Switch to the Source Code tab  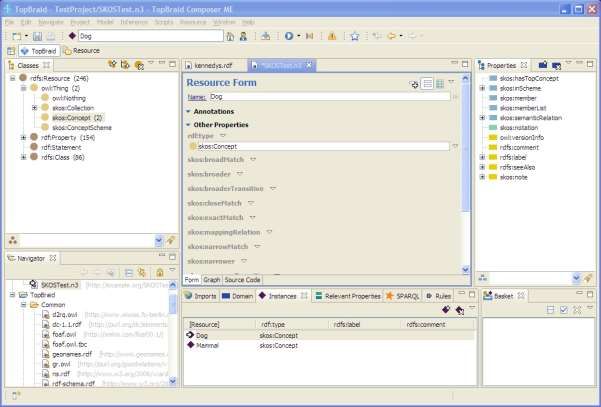[242, 280]
